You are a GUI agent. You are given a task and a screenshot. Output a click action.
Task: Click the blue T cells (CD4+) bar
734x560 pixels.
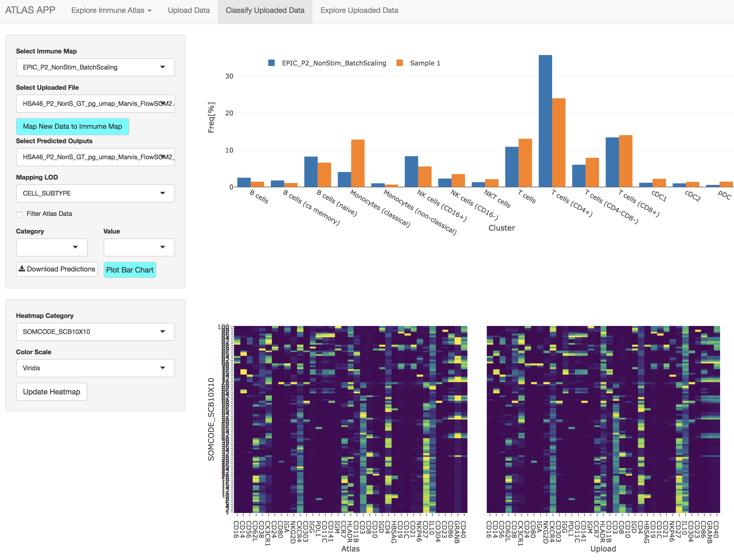(545, 121)
